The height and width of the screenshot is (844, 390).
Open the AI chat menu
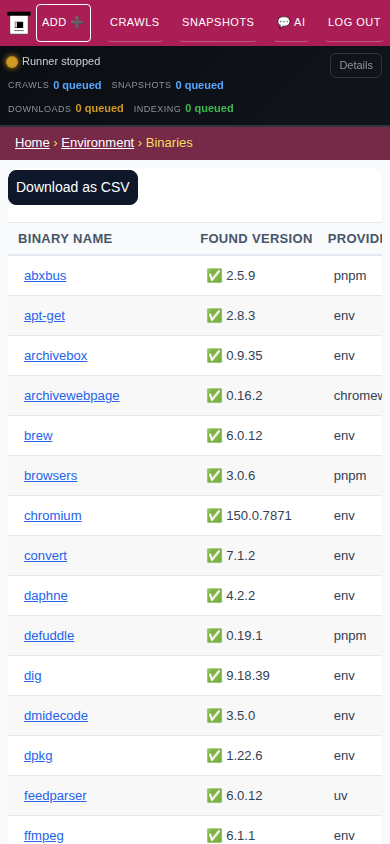[x=291, y=23]
